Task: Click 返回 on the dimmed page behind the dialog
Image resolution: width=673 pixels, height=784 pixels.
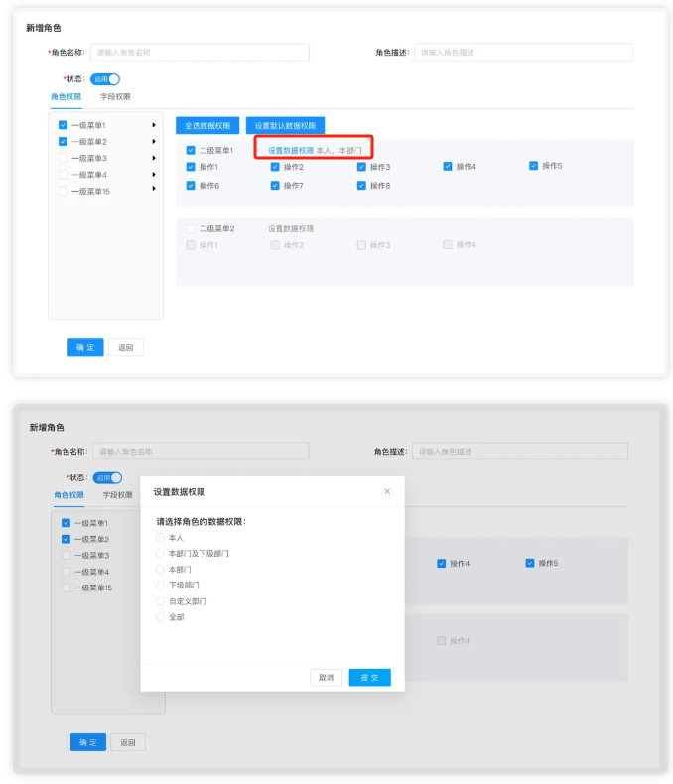Action: (x=127, y=742)
